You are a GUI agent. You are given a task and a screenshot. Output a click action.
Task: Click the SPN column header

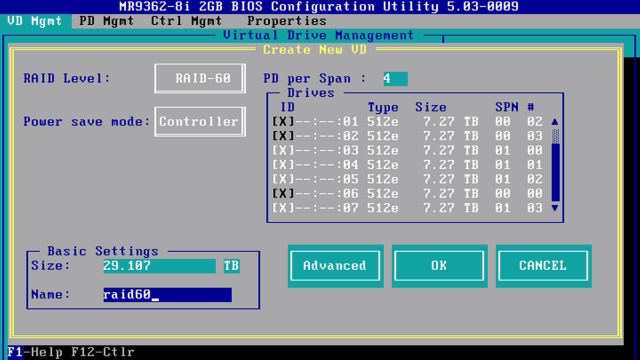[x=507, y=107]
